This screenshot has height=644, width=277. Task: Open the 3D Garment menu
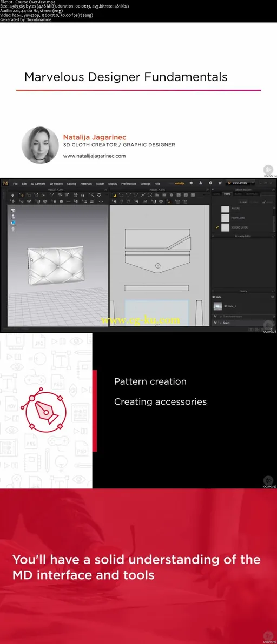tap(38, 184)
